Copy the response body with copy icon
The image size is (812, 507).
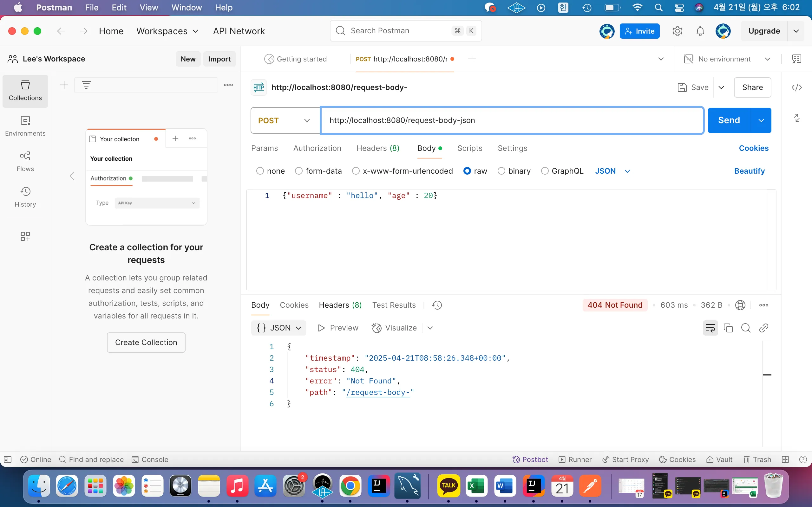point(728,328)
